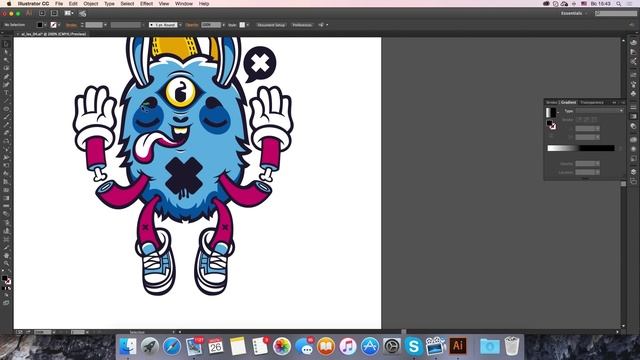Click the Gradient panel icon in right dock

tap(633, 116)
